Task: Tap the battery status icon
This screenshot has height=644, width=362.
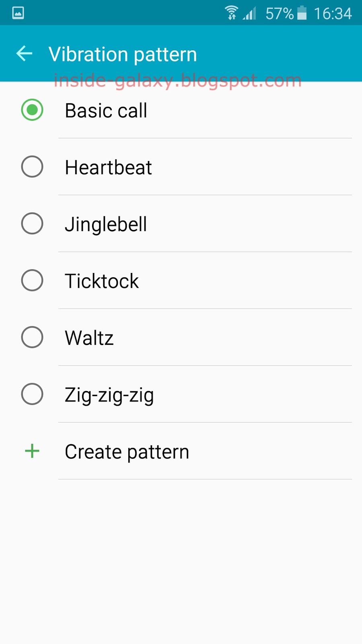Action: point(302,13)
